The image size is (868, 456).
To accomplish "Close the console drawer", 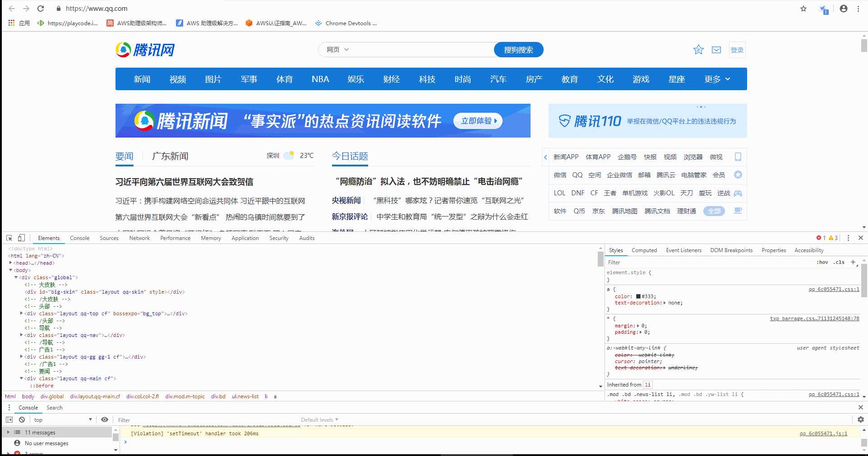I will tap(860, 407).
